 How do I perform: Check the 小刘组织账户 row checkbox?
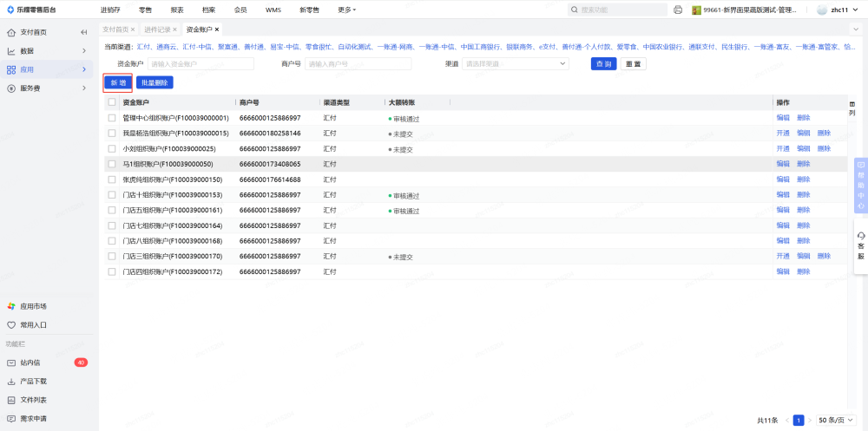pos(112,149)
